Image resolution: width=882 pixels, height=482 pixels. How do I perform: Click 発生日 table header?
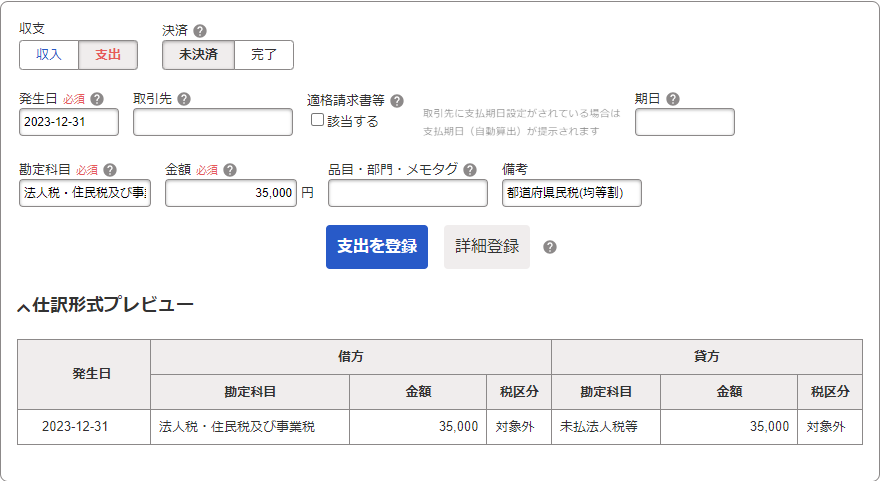click(84, 375)
